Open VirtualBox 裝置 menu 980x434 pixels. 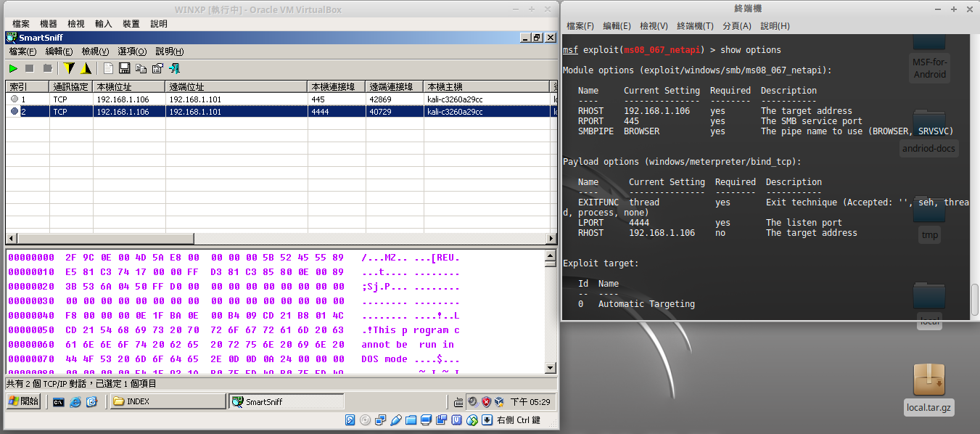click(x=131, y=24)
